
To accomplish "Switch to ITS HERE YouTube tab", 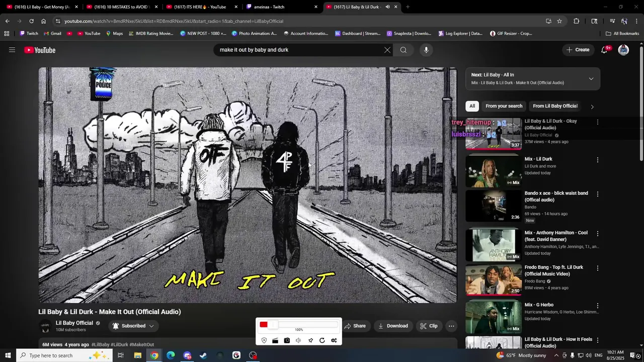I will click(x=202, y=7).
